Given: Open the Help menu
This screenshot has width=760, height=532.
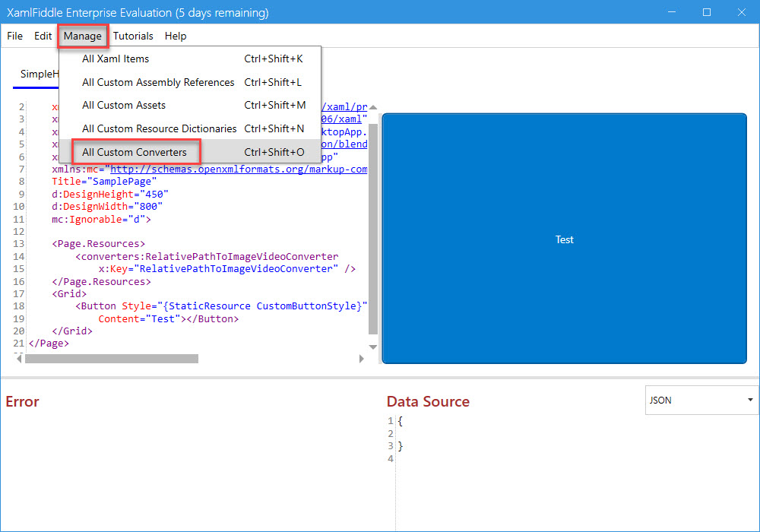Looking at the screenshot, I should 176,36.
